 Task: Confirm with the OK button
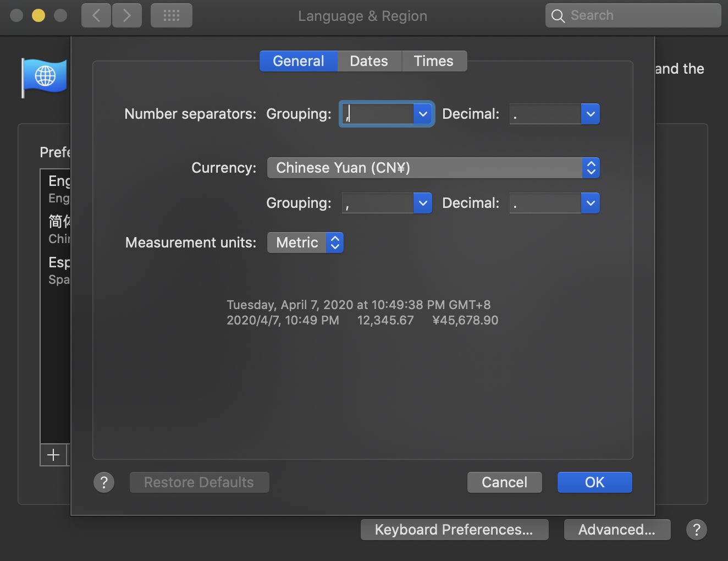tap(594, 482)
